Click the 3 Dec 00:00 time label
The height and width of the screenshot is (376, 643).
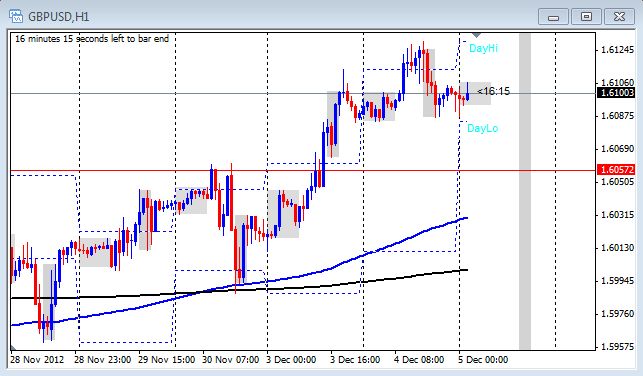291,360
